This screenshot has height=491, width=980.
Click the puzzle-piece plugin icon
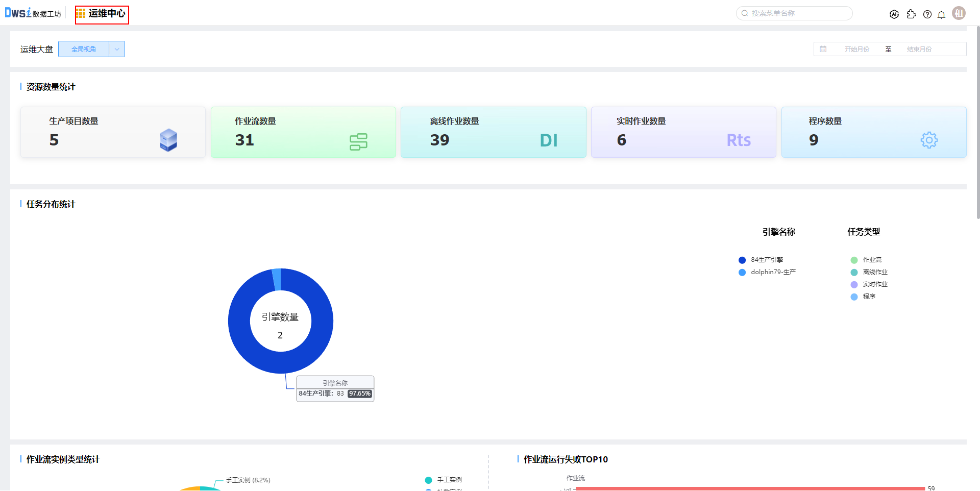point(911,14)
